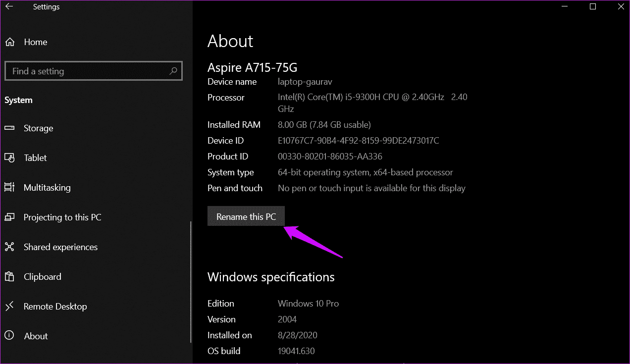This screenshot has height=364, width=630.
Task: Click the About page title
Action: tap(230, 41)
